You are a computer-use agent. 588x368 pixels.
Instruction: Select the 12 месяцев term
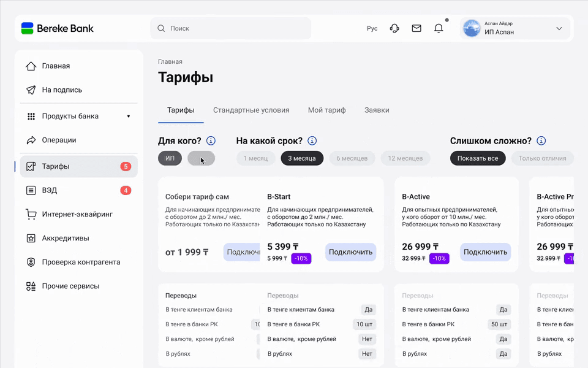pos(405,158)
